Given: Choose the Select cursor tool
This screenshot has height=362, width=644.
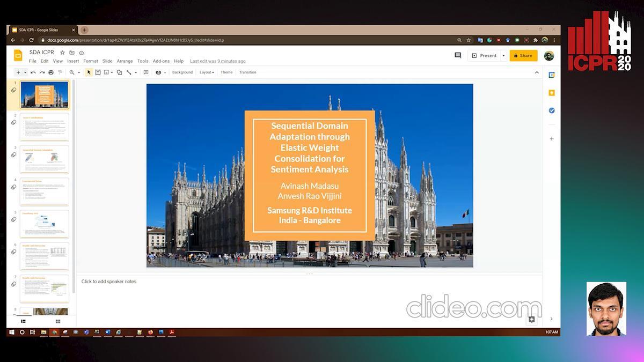Looking at the screenshot, I should [x=89, y=72].
